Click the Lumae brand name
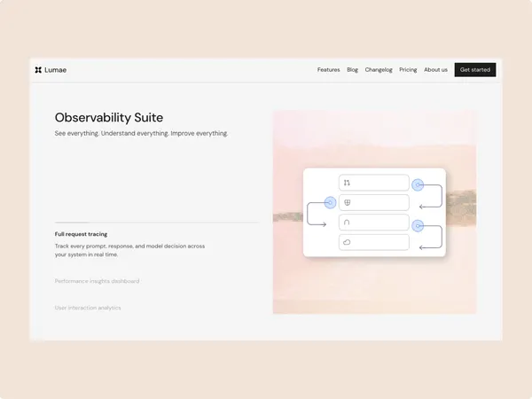This screenshot has height=399, width=532. [x=55, y=70]
